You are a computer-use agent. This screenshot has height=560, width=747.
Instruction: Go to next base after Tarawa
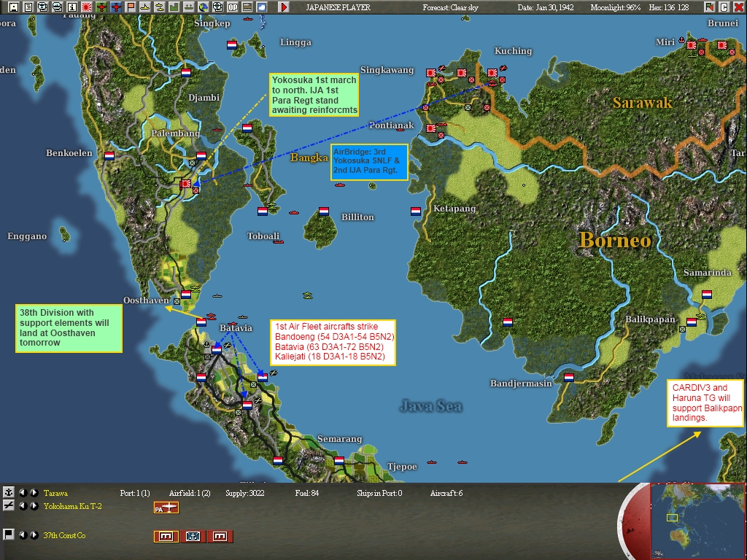coord(34,492)
